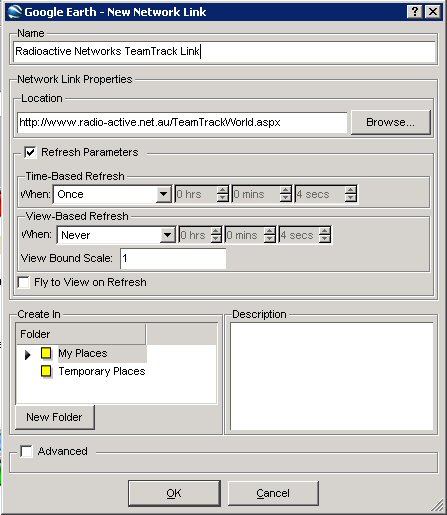
Task: Uncheck the Refresh Parameters checkbox
Action: (30, 152)
